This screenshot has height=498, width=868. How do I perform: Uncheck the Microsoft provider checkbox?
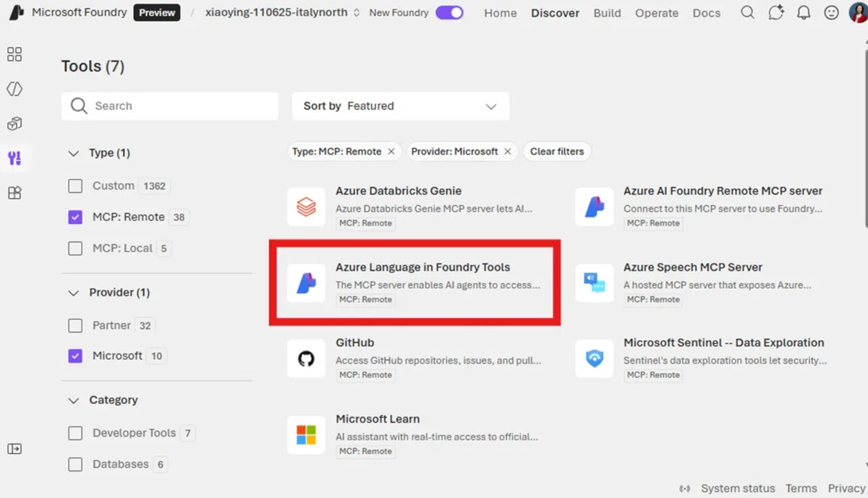click(x=75, y=356)
